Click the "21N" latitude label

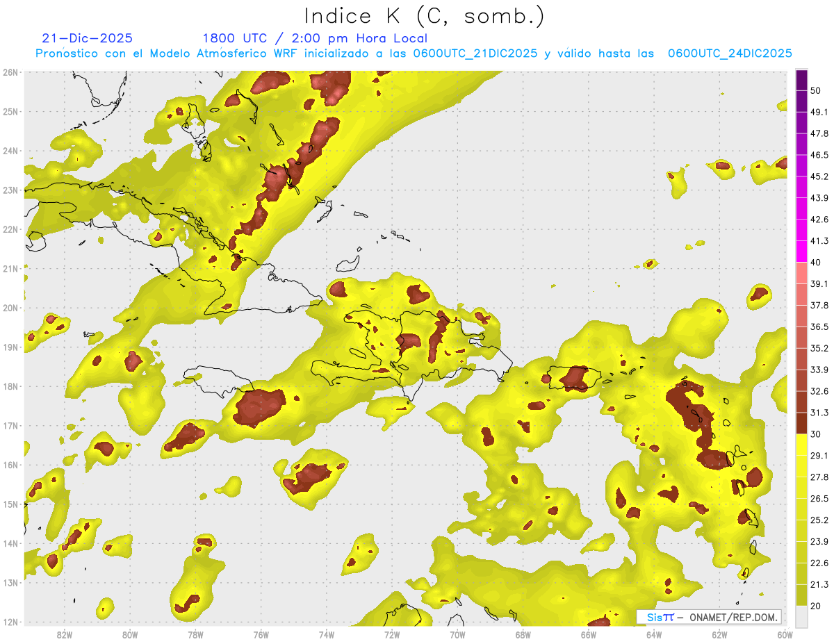10,268
